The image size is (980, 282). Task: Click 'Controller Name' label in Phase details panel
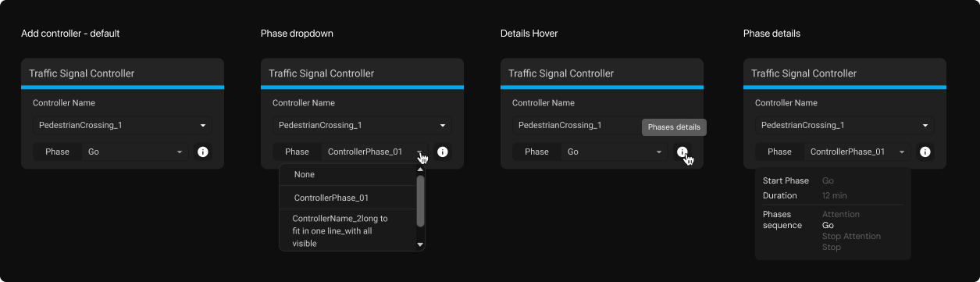pyautogui.click(x=786, y=103)
